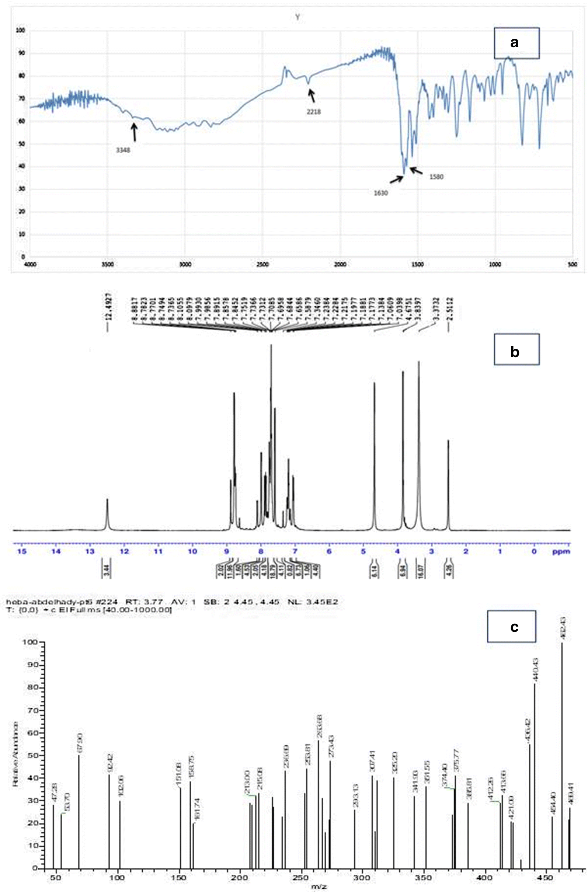Click the 1500 wavenumber tick in the IR chart

(418, 265)
